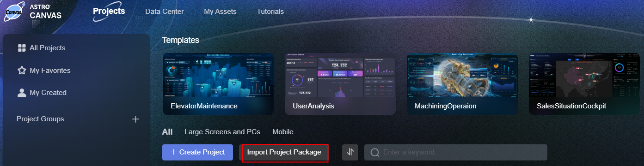Image resolution: width=644 pixels, height=166 pixels.
Task: Go to the Tutorials page
Action: [x=270, y=12]
